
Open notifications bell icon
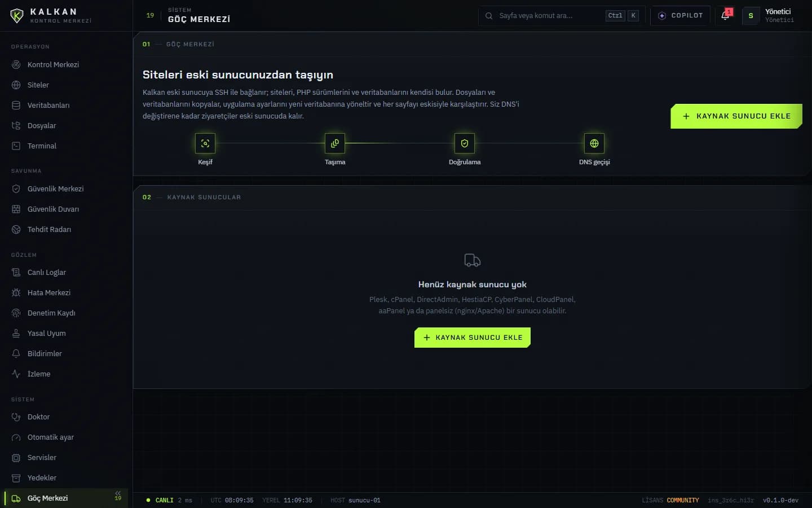click(726, 15)
